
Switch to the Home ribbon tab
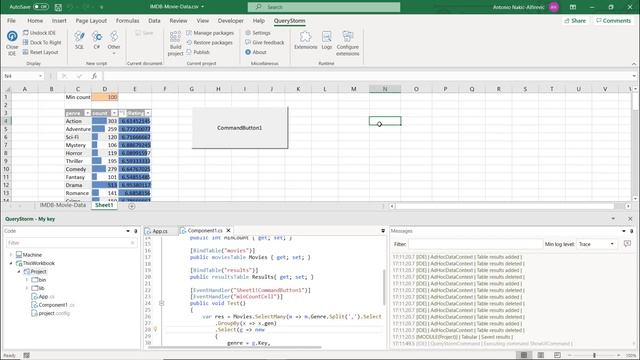[x=35, y=20]
